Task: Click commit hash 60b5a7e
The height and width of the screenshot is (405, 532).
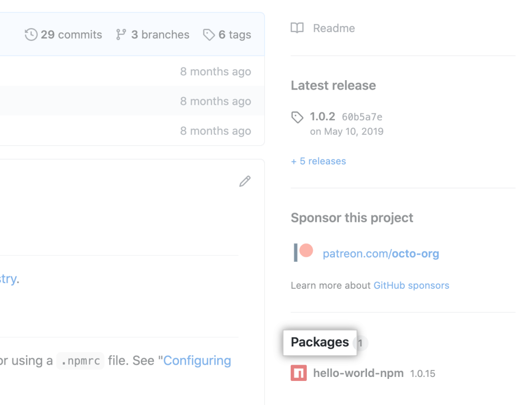Action: coord(362,117)
